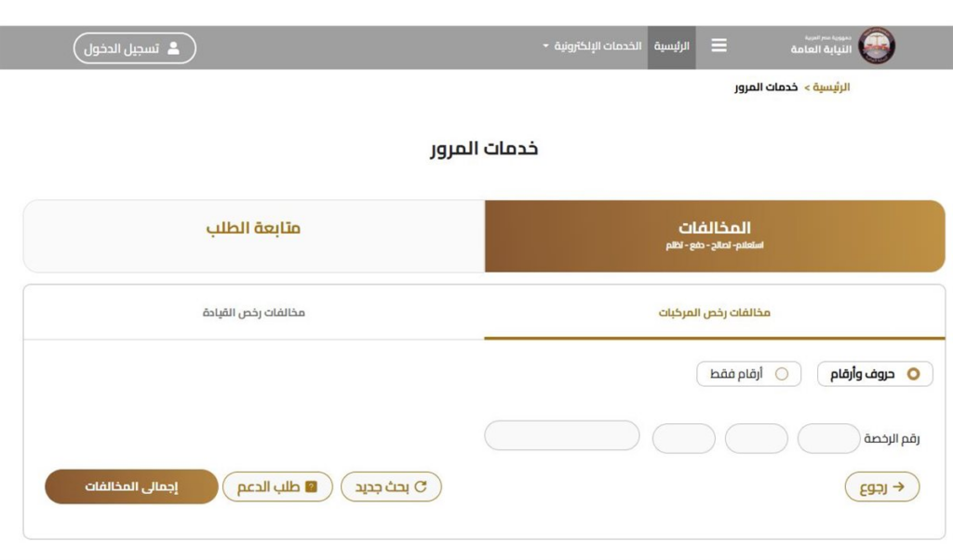953x560 pixels.
Task: Click the تسجيل الدخول login button
Action: coord(134,48)
